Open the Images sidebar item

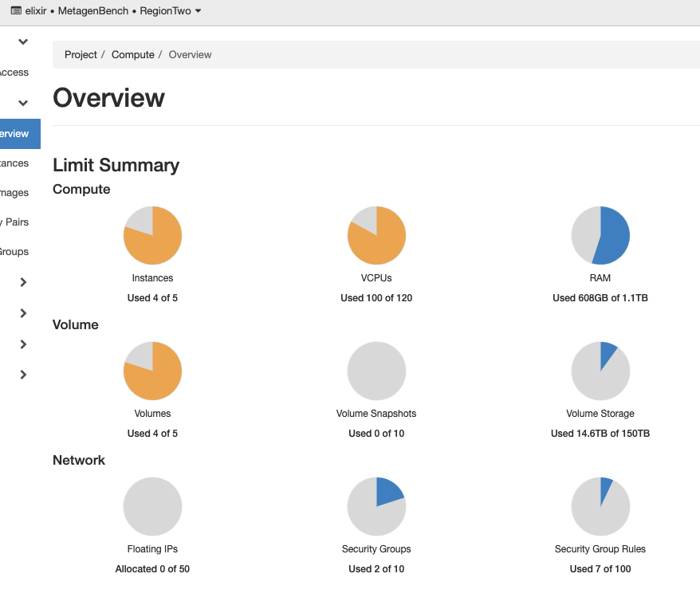click(x=14, y=192)
